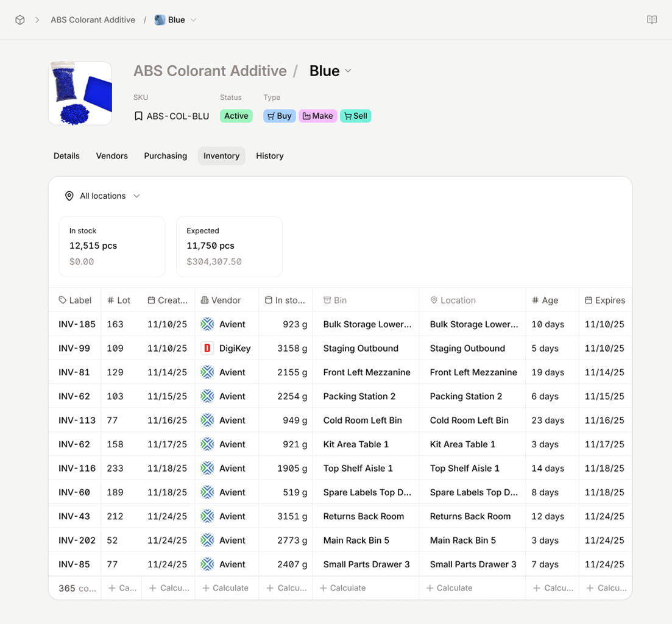The width and height of the screenshot is (672, 624).
Task: Click the hash icon in Lot column header
Action: 110,300
